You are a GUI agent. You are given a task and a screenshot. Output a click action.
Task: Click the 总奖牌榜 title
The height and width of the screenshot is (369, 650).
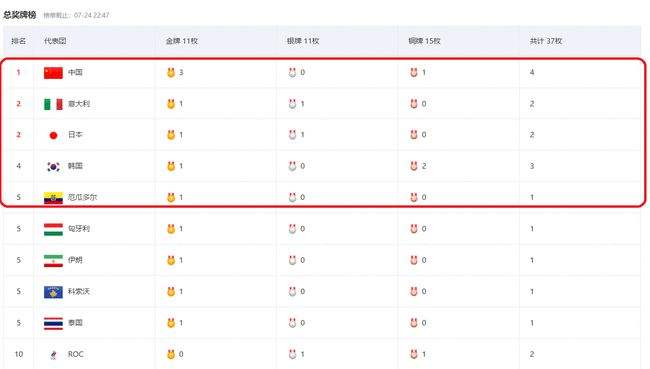pos(20,15)
